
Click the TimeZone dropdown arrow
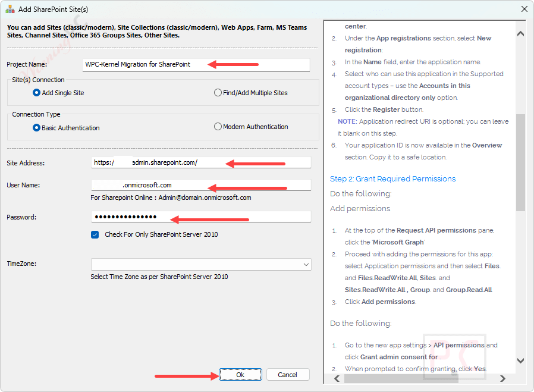[x=306, y=264]
